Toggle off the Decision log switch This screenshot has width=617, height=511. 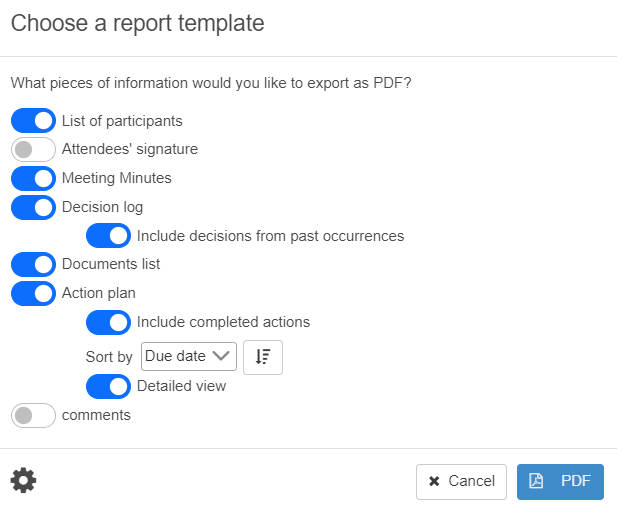point(33,208)
